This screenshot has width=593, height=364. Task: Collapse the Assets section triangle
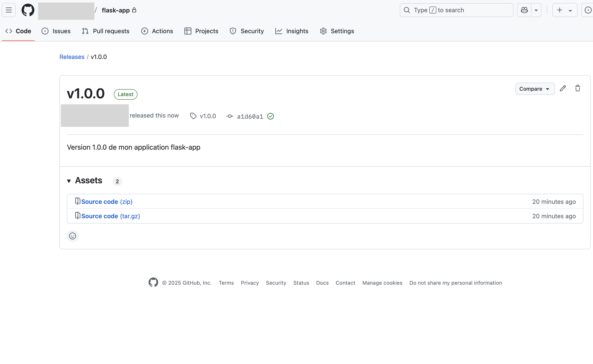(69, 181)
